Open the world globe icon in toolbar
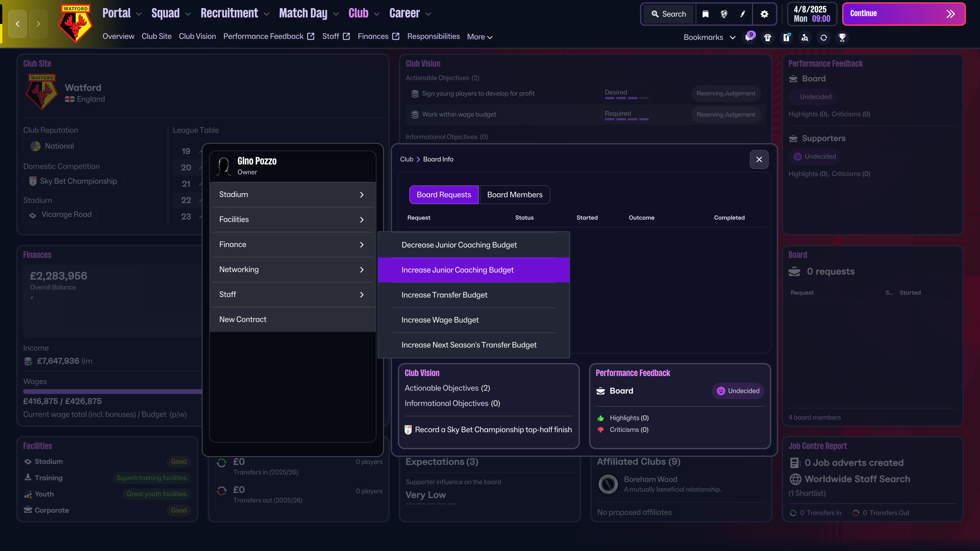Image resolution: width=980 pixels, height=551 pixels. point(724,14)
